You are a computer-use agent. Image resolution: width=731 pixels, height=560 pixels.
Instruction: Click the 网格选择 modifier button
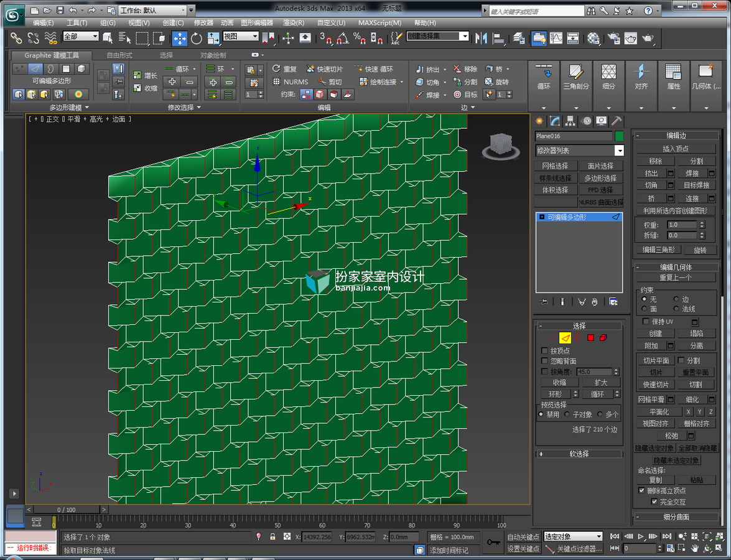pos(555,166)
